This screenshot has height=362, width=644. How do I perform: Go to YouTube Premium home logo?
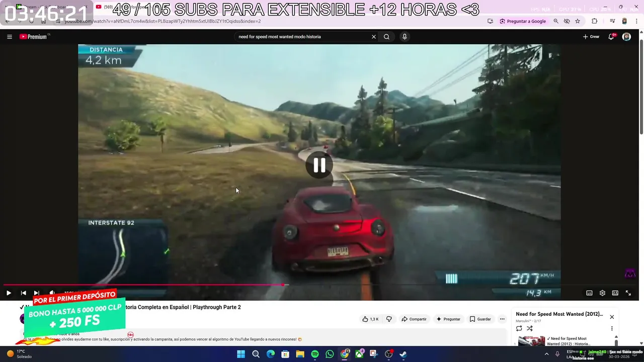34,37
